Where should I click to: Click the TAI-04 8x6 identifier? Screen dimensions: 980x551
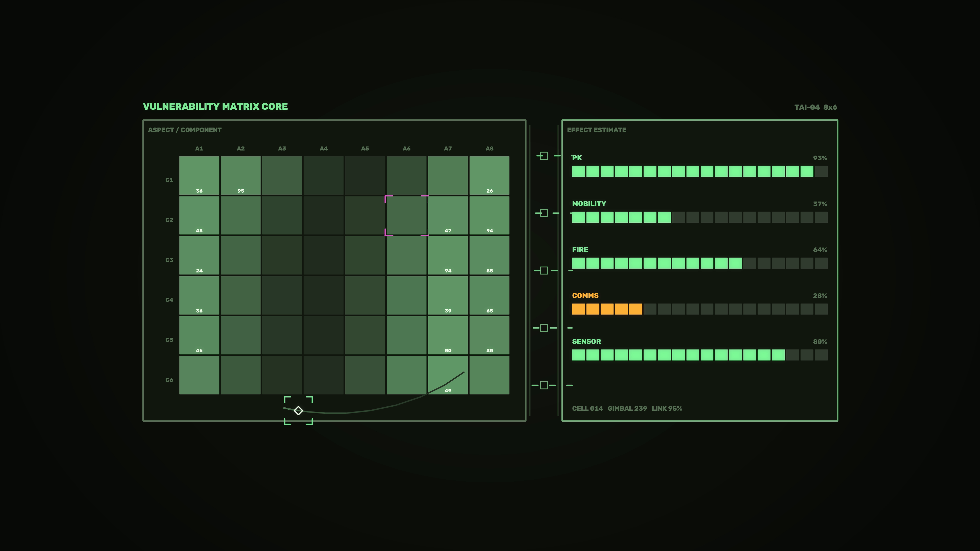[x=816, y=107]
